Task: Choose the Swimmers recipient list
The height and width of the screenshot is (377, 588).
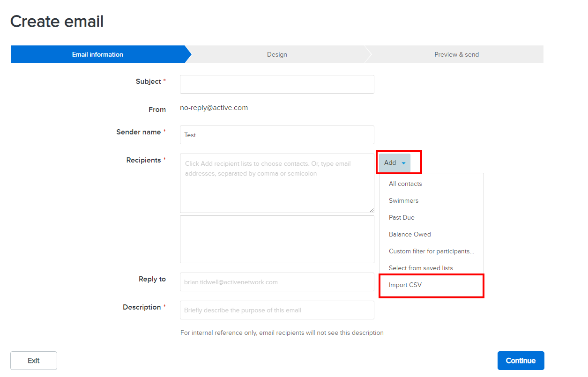Action: coord(403,200)
